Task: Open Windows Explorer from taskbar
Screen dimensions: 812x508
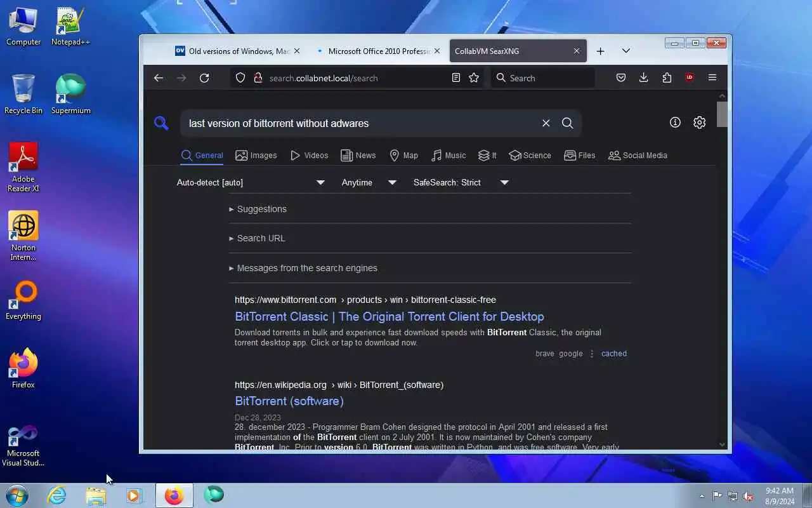Action: pos(96,495)
